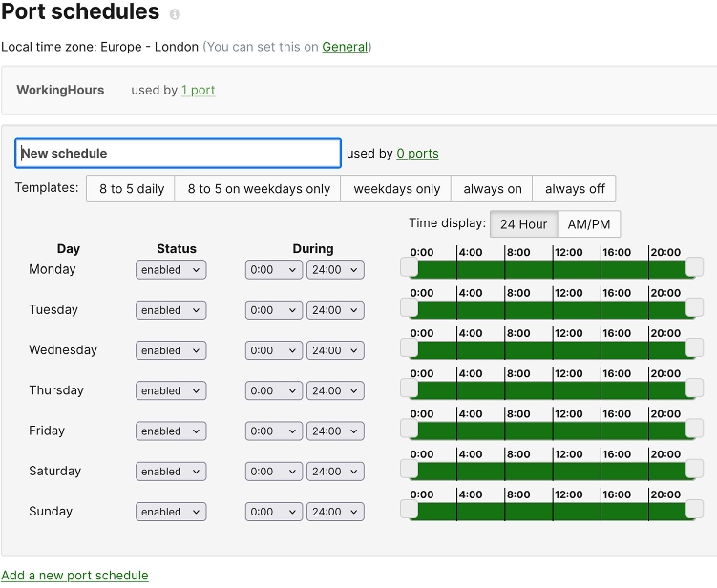The height and width of the screenshot is (588, 717).
Task: Open Monday start time dropdown
Action: point(273,270)
